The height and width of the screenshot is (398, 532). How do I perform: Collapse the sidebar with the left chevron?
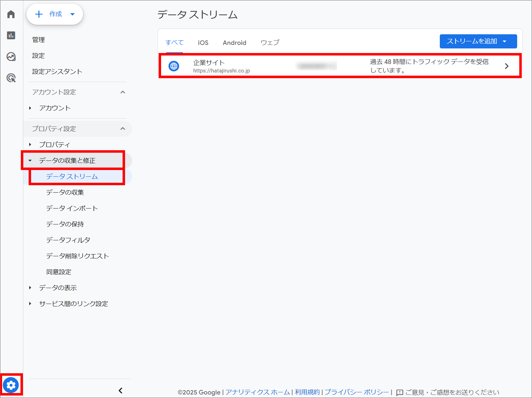pos(120,391)
